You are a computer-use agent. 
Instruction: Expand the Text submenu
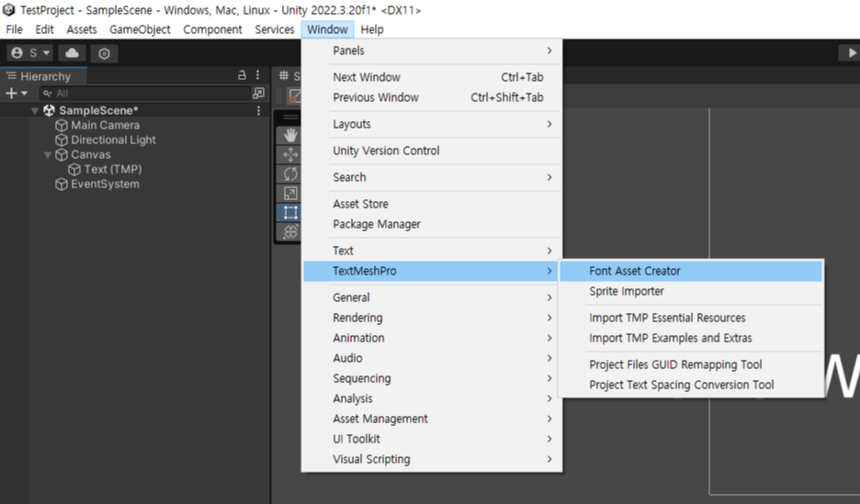[x=432, y=251]
